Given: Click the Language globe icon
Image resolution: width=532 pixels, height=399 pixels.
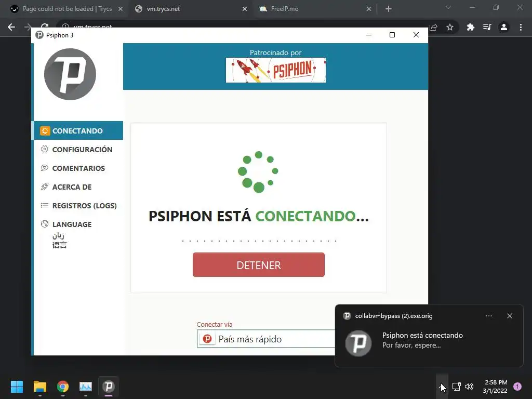Looking at the screenshot, I should point(45,223).
